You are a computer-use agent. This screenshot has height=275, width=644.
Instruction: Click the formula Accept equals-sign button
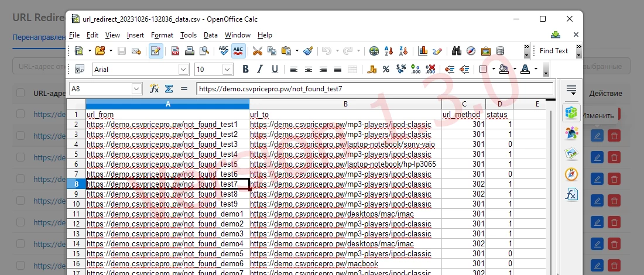[184, 89]
